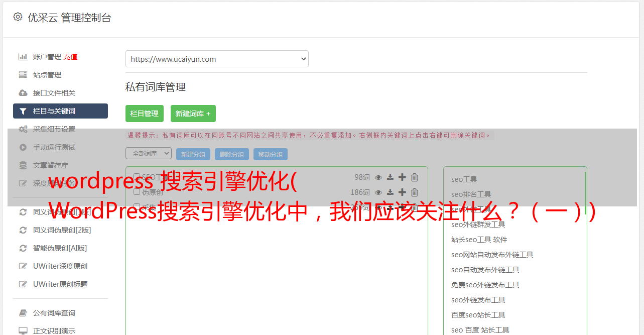The height and width of the screenshot is (335, 644).
Task: Open UWriter原创标题 in the sidebar
Action: tap(60, 284)
